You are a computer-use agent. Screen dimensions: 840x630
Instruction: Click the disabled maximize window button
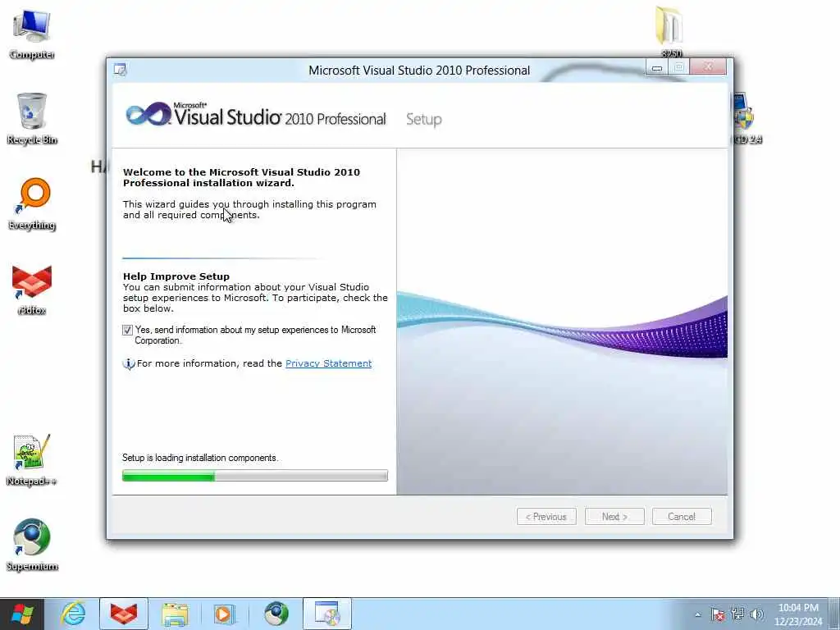pos(678,67)
